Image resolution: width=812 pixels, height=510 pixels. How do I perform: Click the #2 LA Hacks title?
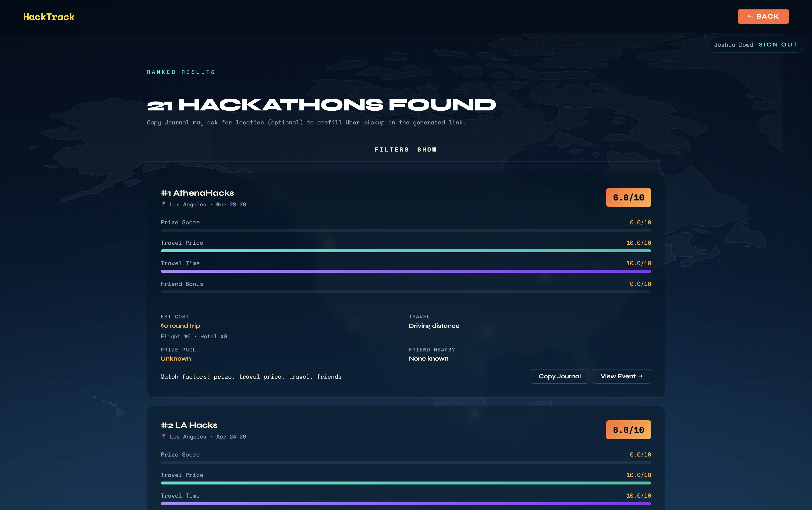[x=189, y=425]
